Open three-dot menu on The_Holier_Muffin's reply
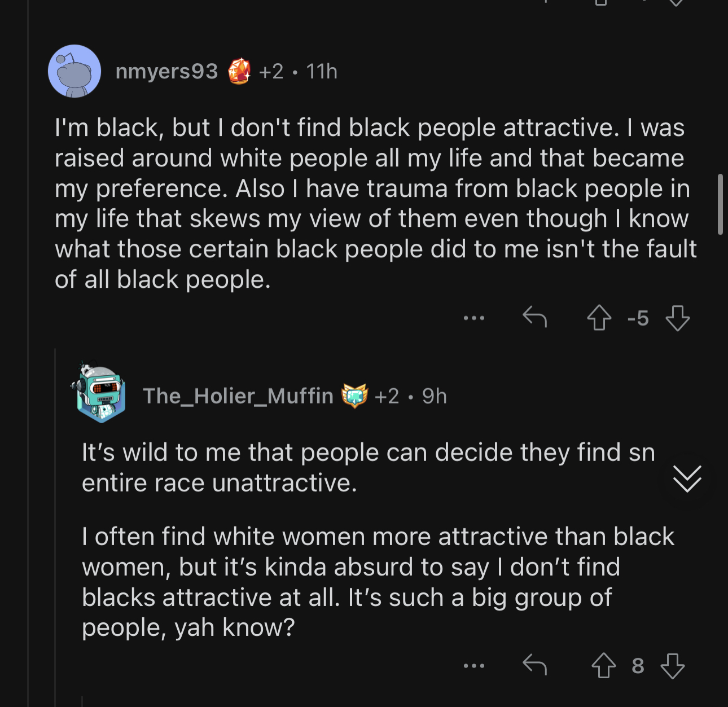Image resolution: width=728 pixels, height=707 pixels. [x=473, y=666]
